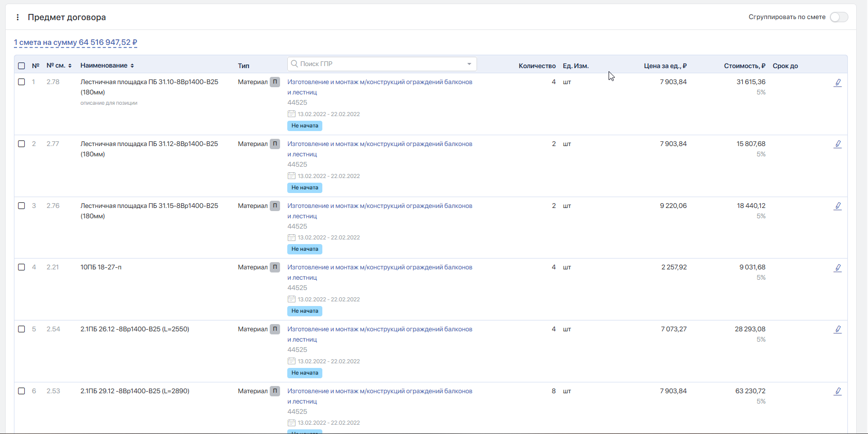Open the three-dot menu beside Предмет договора
Viewport: 868px width, 434px height.
[18, 18]
